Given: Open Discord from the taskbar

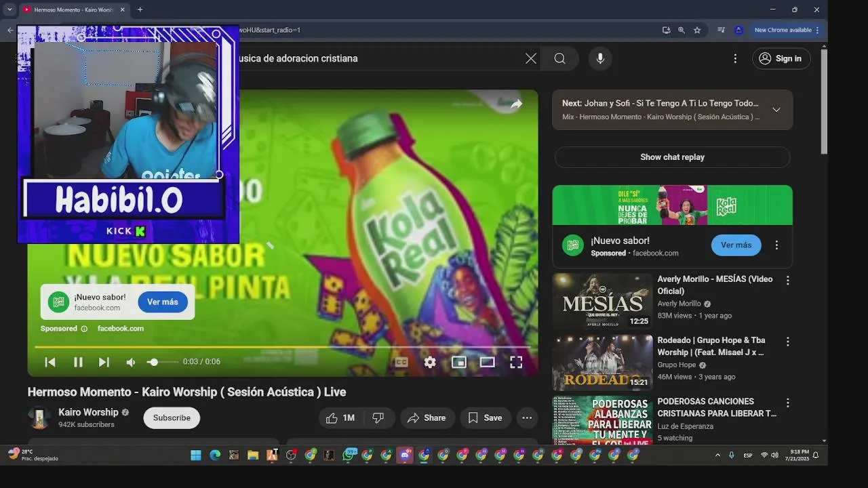Looking at the screenshot, I should coord(405,455).
